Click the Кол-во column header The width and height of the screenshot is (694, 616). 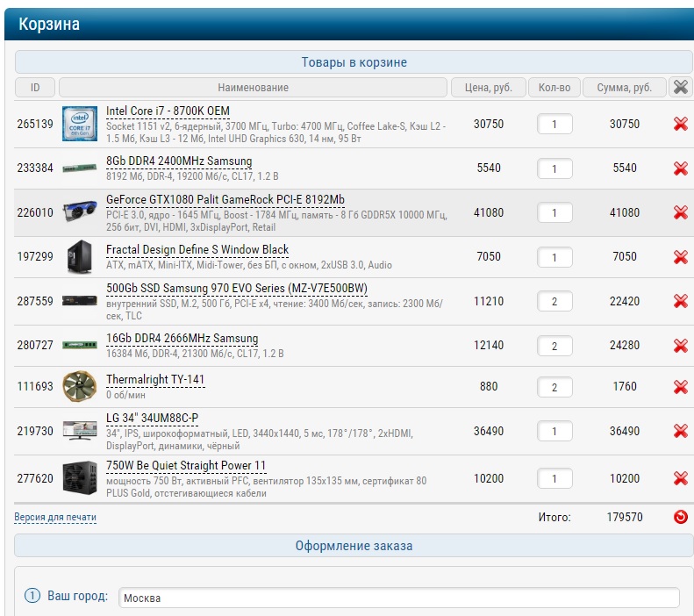pyautogui.click(x=554, y=87)
